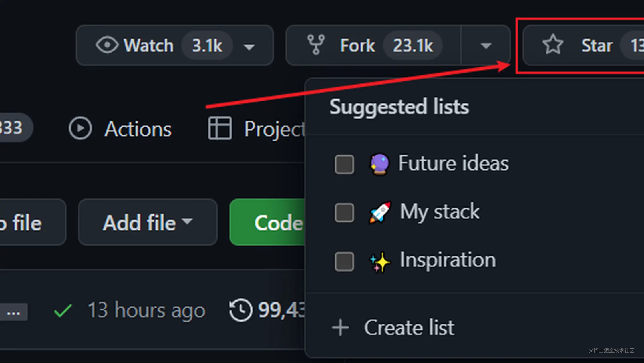Click the Star button
Viewport: 644px width, 363px height.
click(583, 45)
